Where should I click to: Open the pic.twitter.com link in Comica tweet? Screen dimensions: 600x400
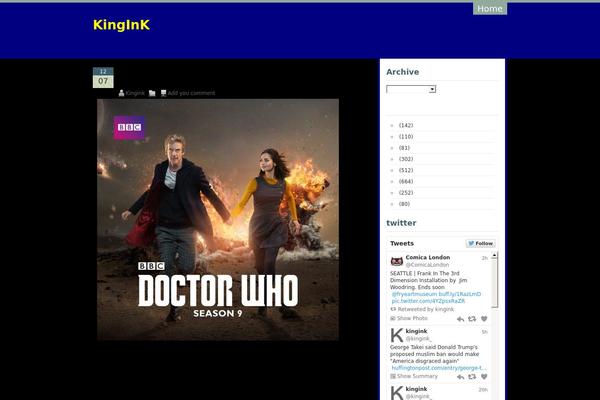point(428,301)
